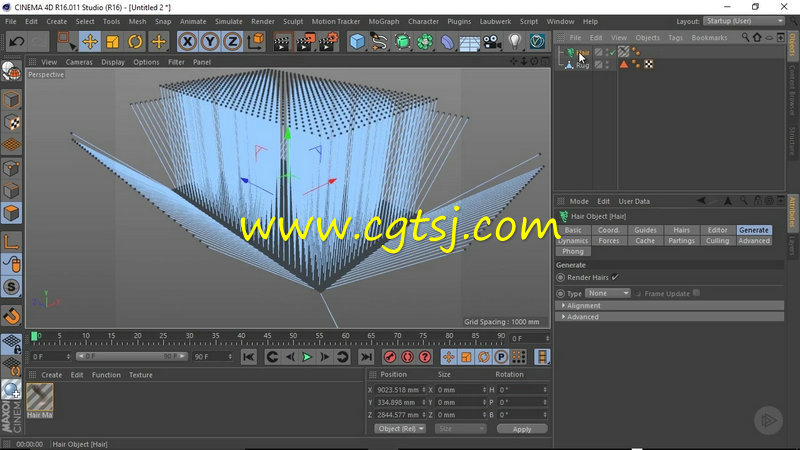Click the Position Y field
This screenshot has width=800, height=450.
(399, 402)
